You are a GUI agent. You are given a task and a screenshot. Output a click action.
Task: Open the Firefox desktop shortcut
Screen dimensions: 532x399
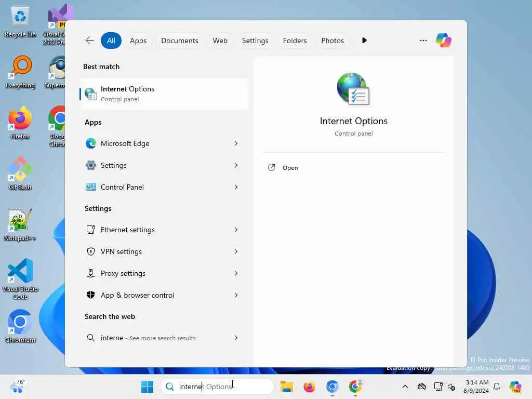pyautogui.click(x=20, y=123)
